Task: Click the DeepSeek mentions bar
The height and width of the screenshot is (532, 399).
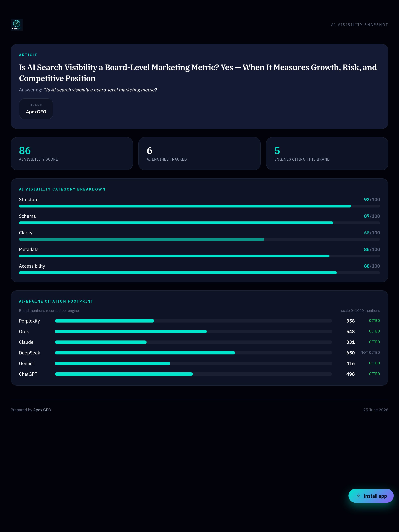Action: [193, 353]
